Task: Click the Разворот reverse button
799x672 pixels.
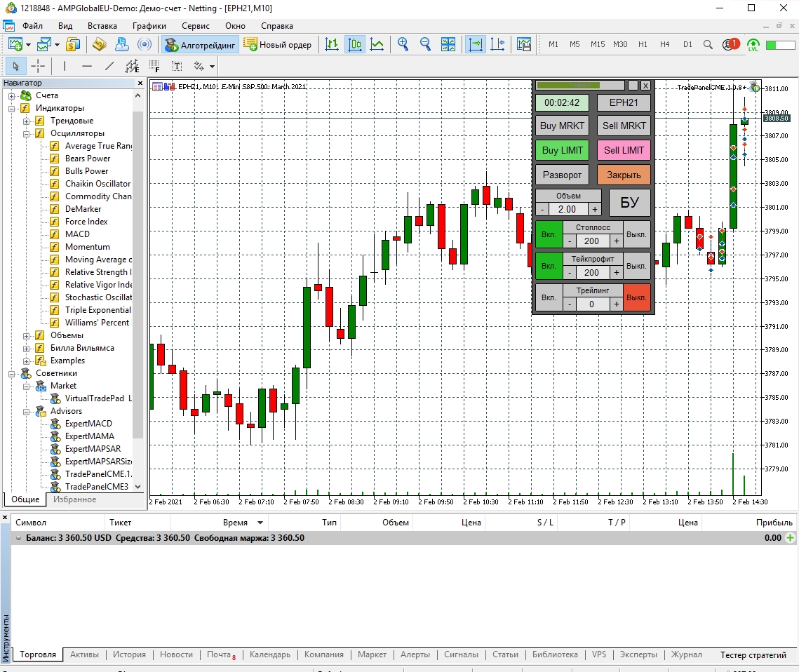Action: point(562,175)
